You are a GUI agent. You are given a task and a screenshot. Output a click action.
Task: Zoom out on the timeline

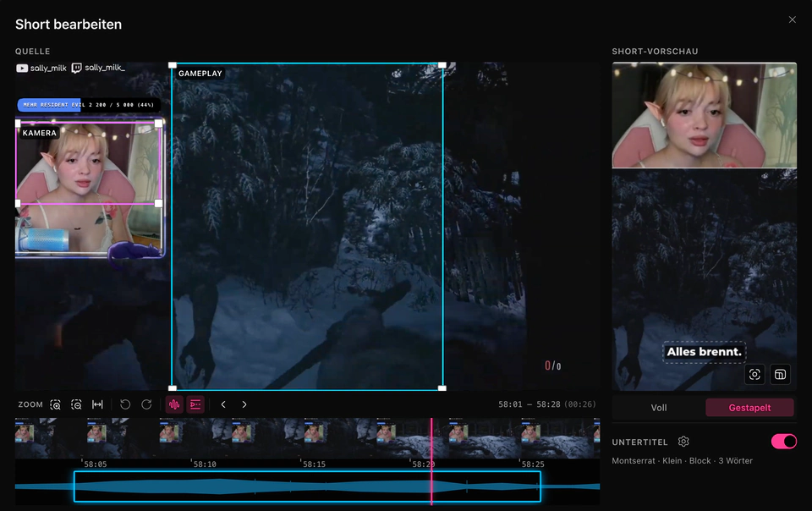click(76, 404)
